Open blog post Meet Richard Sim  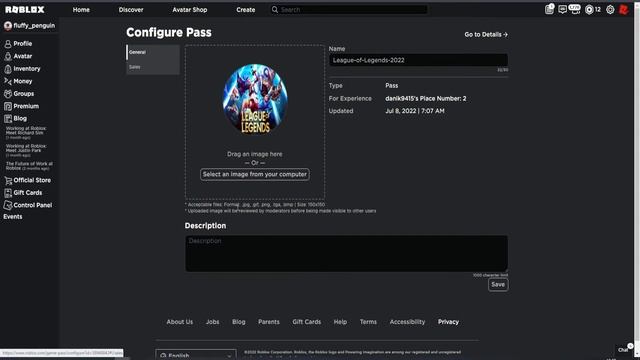(26, 133)
